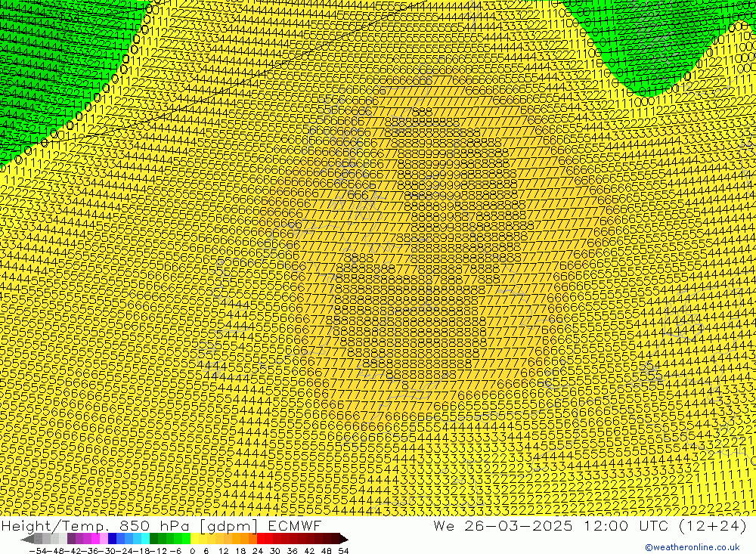
Task: Pick the dark green swatch in the color legend
Action: point(153,539)
